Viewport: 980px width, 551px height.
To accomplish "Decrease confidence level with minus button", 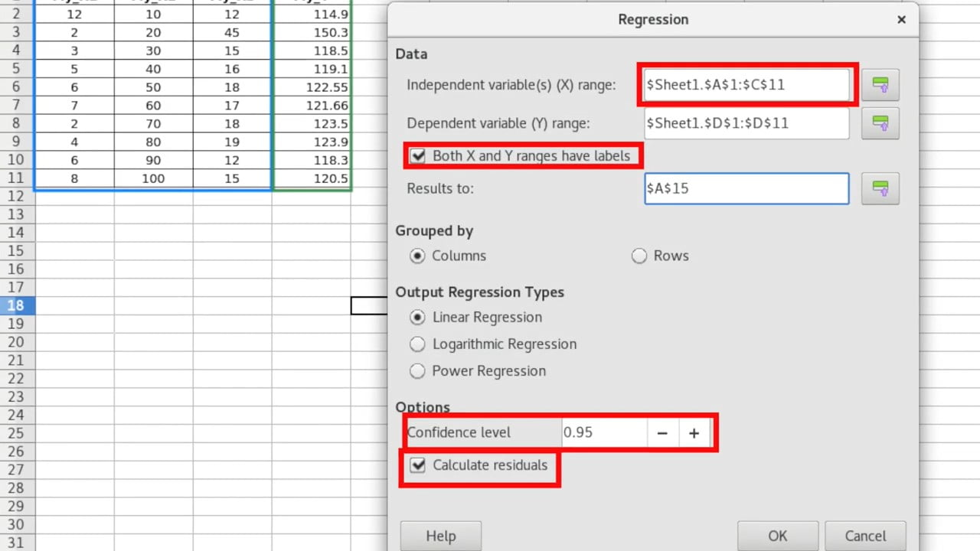I will pyautogui.click(x=662, y=433).
